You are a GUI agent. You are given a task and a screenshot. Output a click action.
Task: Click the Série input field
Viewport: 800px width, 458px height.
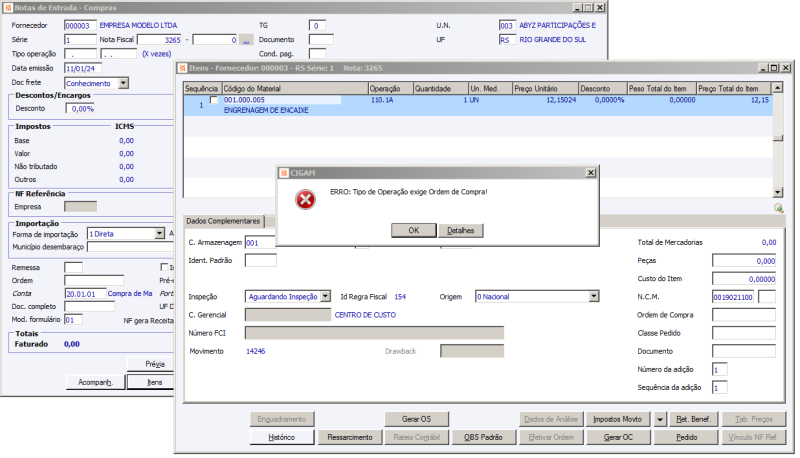[x=80, y=40]
